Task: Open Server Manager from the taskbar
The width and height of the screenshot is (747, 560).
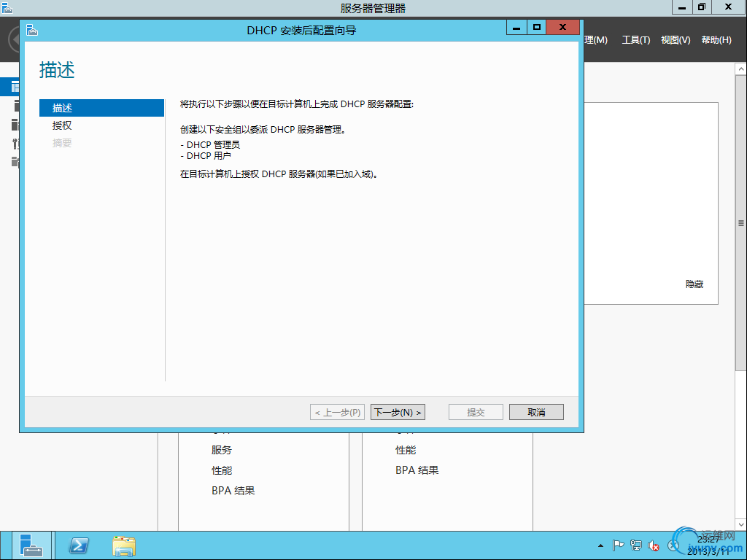Action: 31,545
